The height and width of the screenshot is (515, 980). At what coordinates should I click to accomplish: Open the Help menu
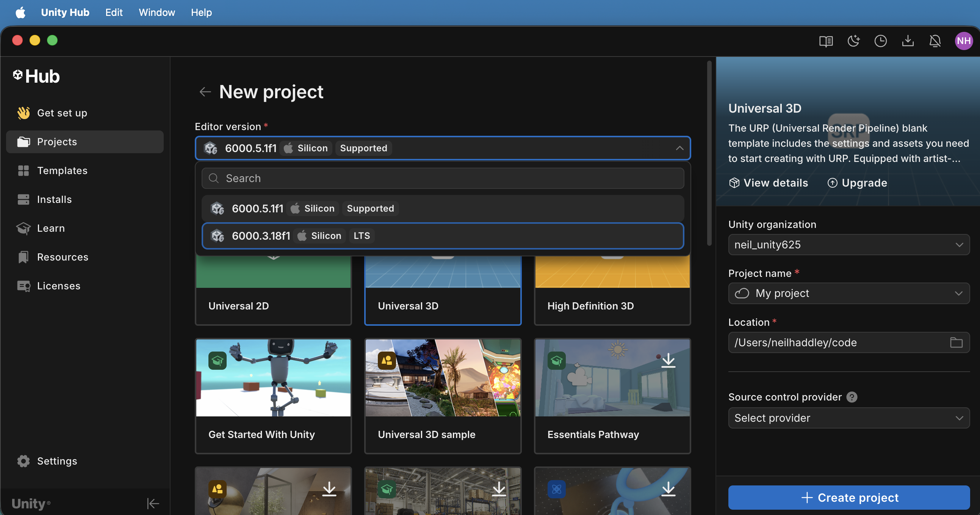[x=201, y=12]
